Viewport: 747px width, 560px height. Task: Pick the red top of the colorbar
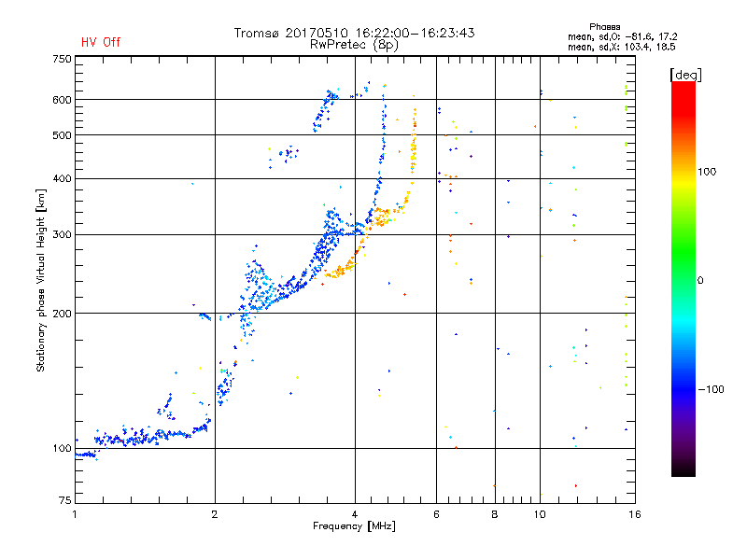pyautogui.click(x=684, y=88)
